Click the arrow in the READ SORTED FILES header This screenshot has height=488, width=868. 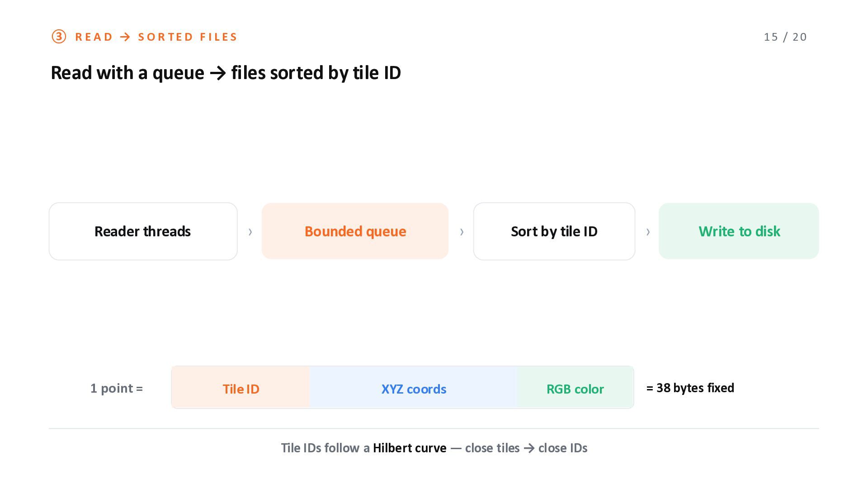[x=125, y=37]
